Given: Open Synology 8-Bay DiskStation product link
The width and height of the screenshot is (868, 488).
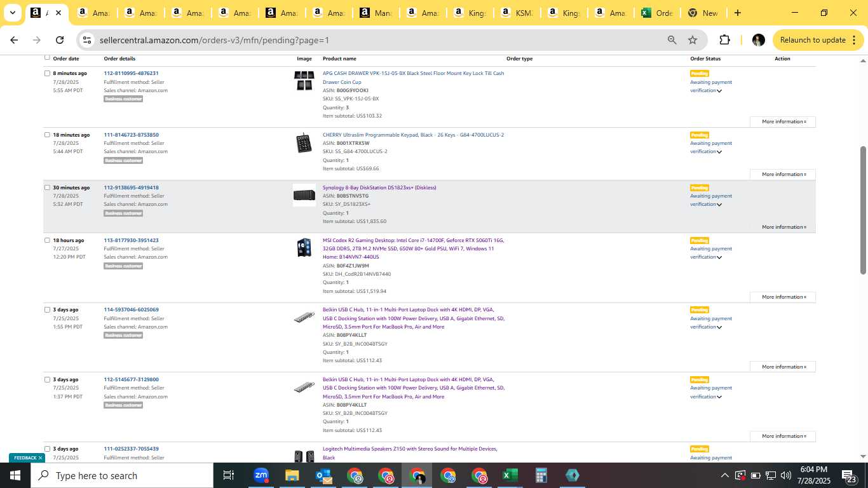Looking at the screenshot, I should click(x=379, y=187).
